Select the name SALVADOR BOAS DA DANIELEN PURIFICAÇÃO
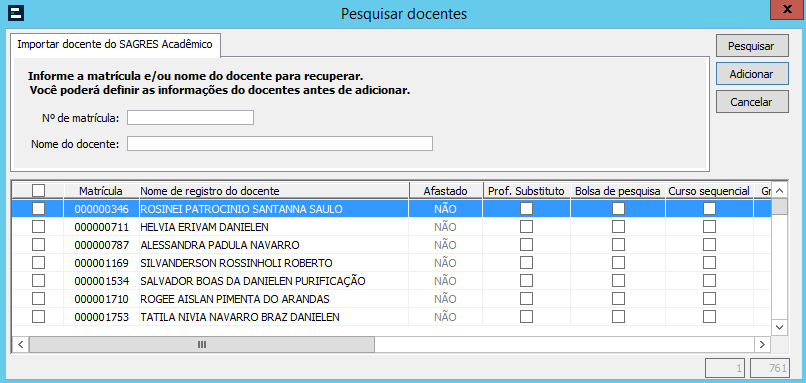Screen dimensions: 806x383 [x=253, y=281]
